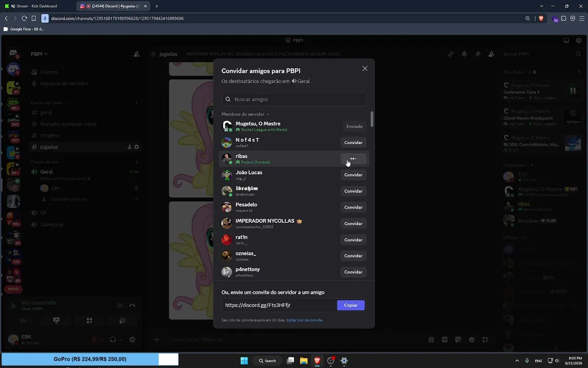Invite p4nettony to server

353,272
